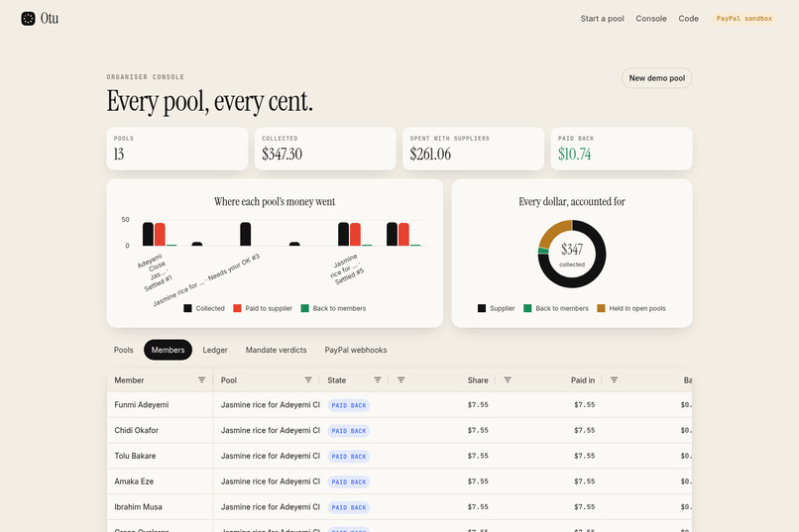Sort by the Pool column header
The image size is (799, 532).
(229, 380)
